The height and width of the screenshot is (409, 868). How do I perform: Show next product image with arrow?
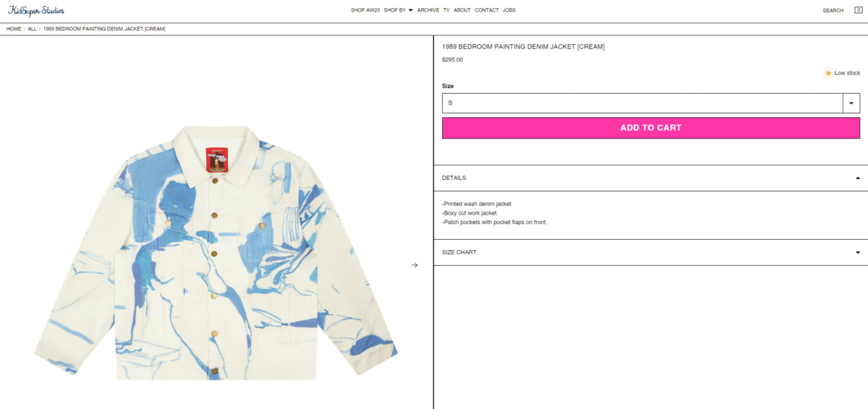coord(414,265)
